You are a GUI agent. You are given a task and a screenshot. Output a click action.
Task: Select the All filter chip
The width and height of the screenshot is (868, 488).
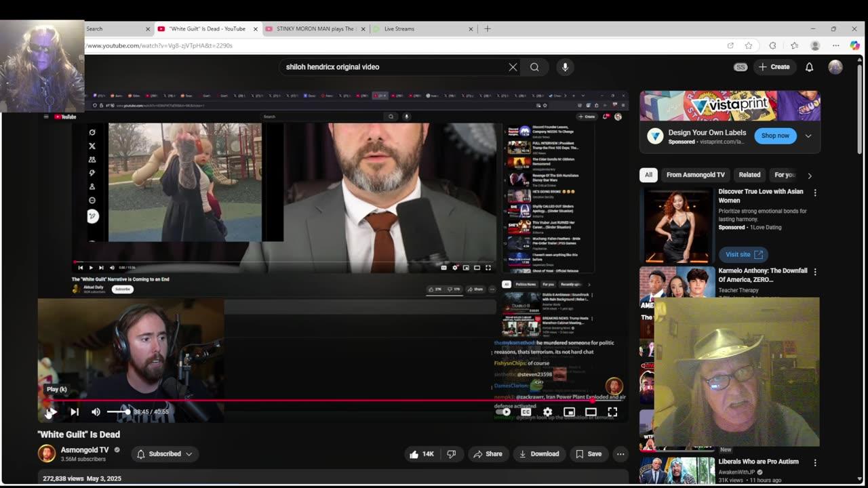(648, 175)
